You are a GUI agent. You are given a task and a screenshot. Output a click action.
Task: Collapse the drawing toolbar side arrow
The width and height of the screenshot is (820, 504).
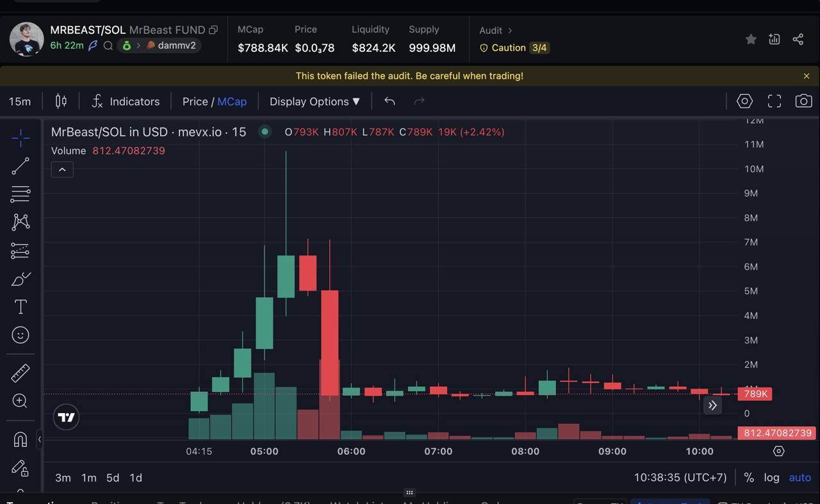tap(40, 439)
